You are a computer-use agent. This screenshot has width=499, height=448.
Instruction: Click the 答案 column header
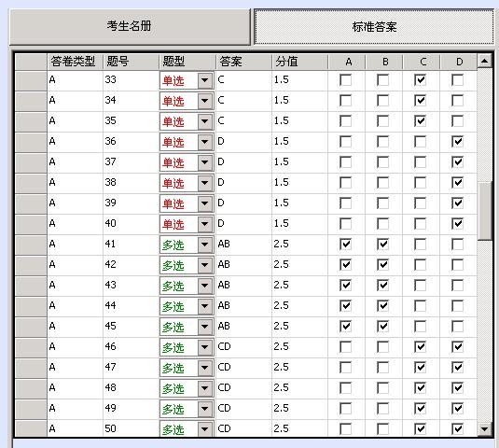(x=243, y=62)
